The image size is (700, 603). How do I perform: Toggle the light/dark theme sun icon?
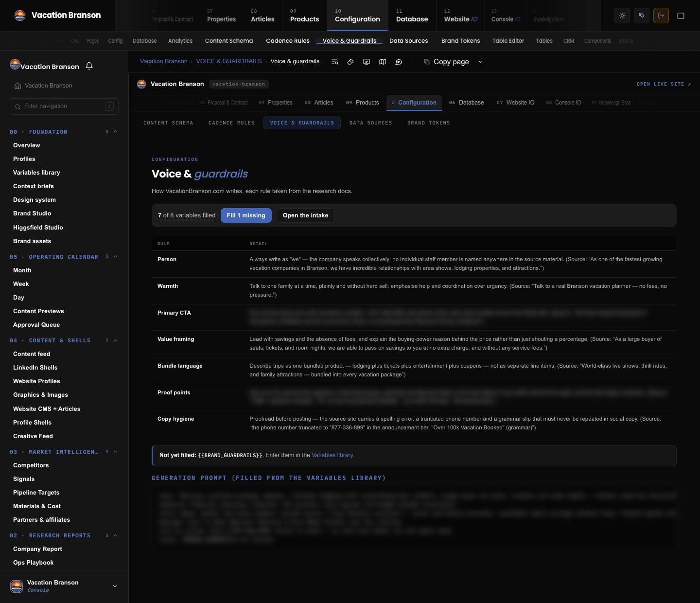pyautogui.click(x=622, y=16)
